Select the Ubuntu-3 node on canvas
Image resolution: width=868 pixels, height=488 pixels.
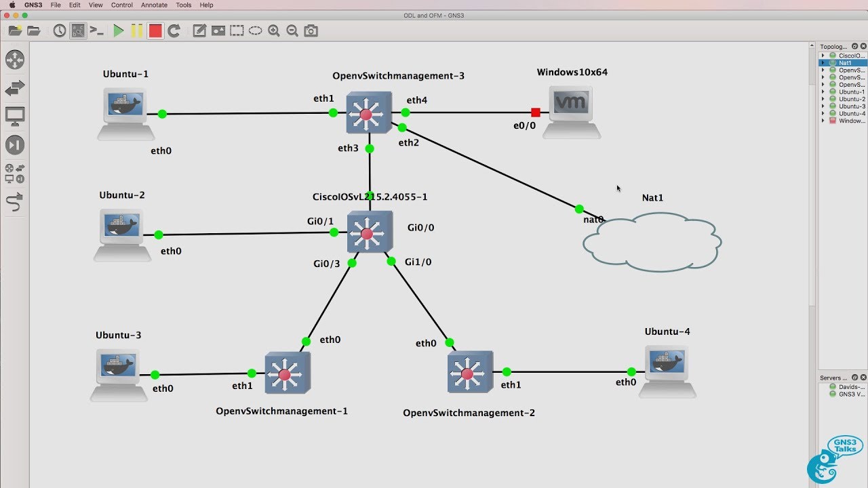tap(119, 375)
